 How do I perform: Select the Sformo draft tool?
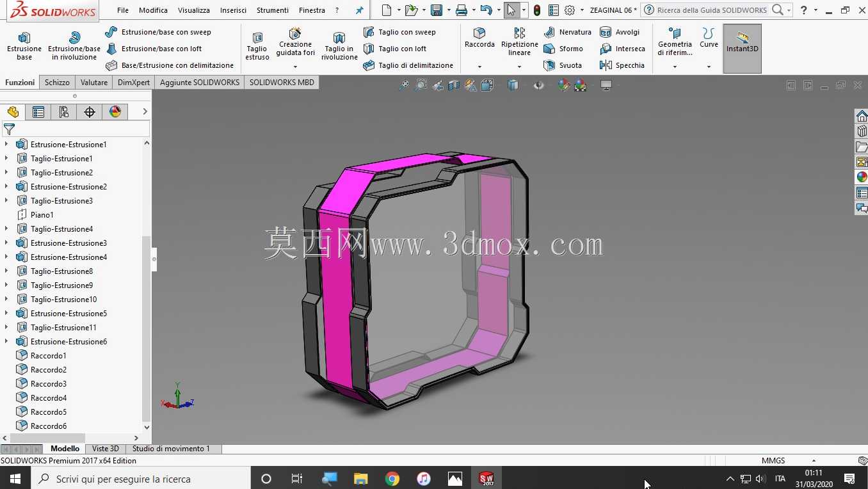[x=563, y=49]
